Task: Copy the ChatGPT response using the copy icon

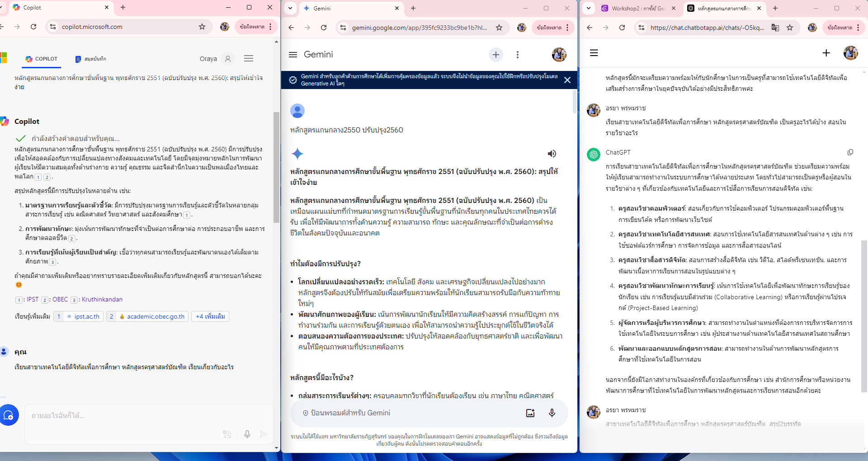Action: click(850, 152)
